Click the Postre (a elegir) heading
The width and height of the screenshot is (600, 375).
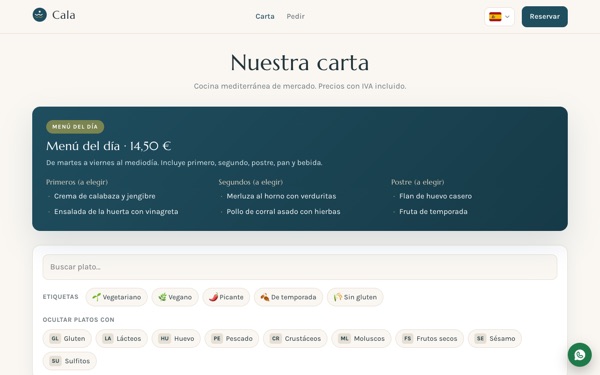pos(417,182)
